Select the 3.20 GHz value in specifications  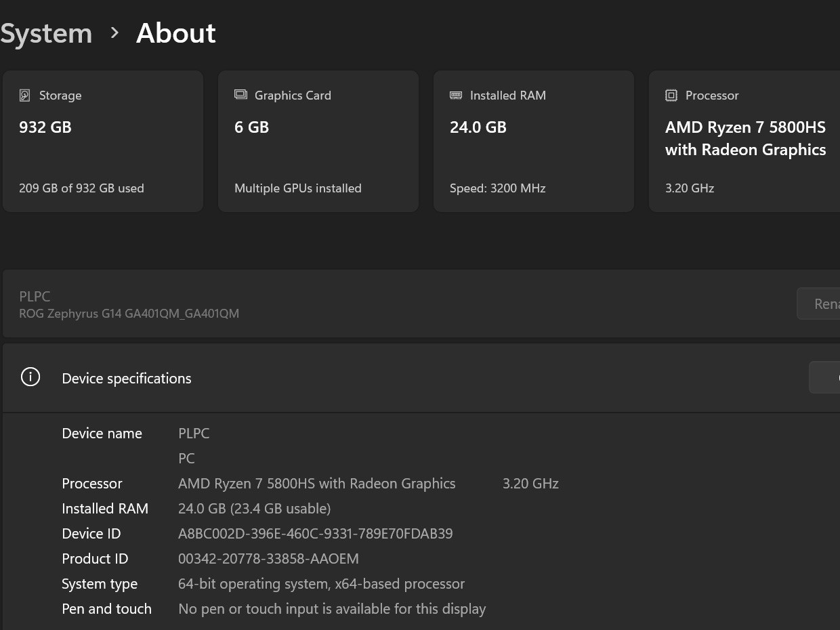pyautogui.click(x=530, y=484)
